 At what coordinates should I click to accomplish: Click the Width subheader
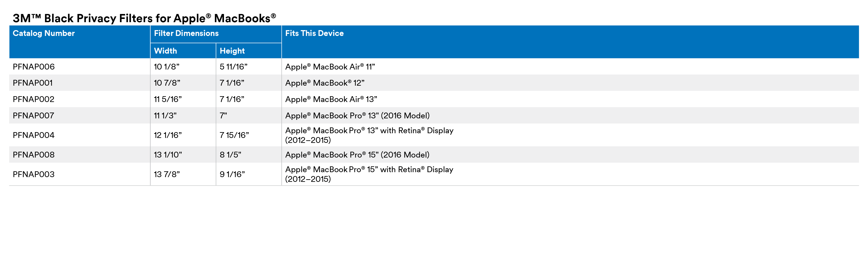pyautogui.click(x=165, y=51)
